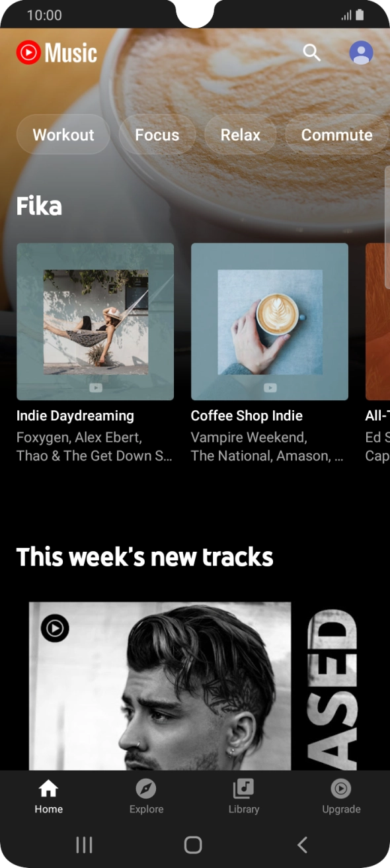The height and width of the screenshot is (868, 390).
Task: Open the Coffee Shop Indie playlist cover
Action: tap(270, 322)
